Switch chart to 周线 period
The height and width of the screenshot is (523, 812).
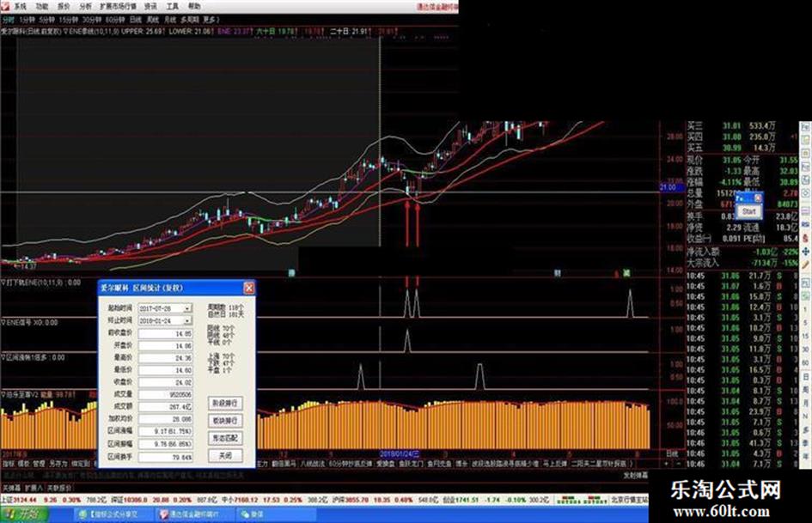click(x=153, y=20)
